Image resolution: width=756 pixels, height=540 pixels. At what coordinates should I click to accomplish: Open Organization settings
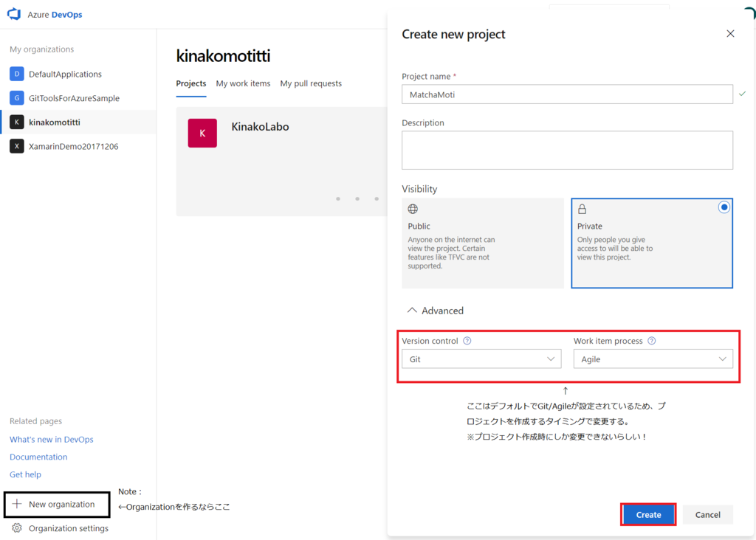point(69,528)
